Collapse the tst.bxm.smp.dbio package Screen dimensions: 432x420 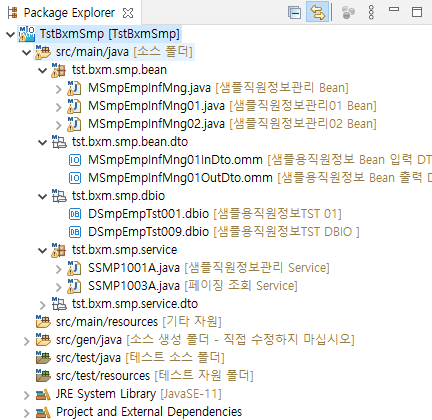[x=43, y=196]
